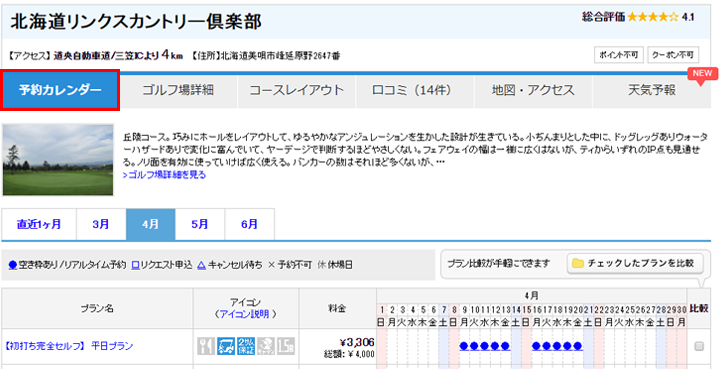Select the 3月 month tab

(101, 224)
